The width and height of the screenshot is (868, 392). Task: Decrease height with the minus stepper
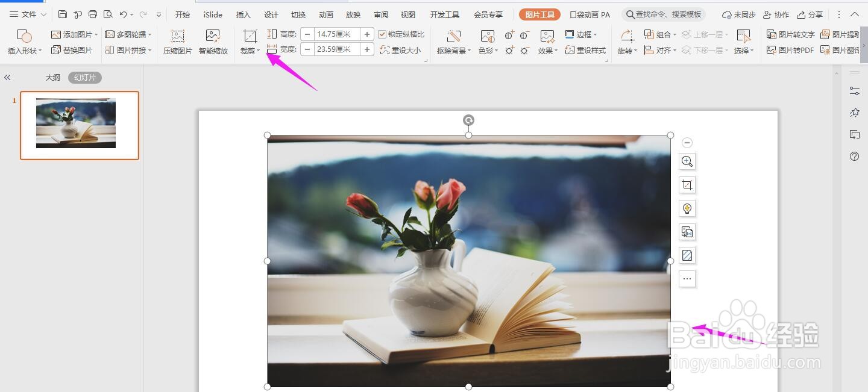(307, 34)
